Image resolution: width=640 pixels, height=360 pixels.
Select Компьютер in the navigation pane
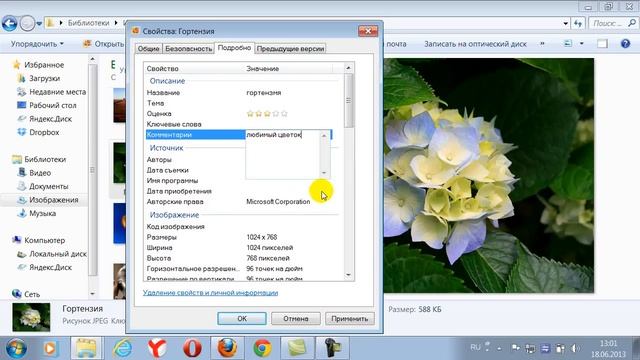click(x=39, y=240)
